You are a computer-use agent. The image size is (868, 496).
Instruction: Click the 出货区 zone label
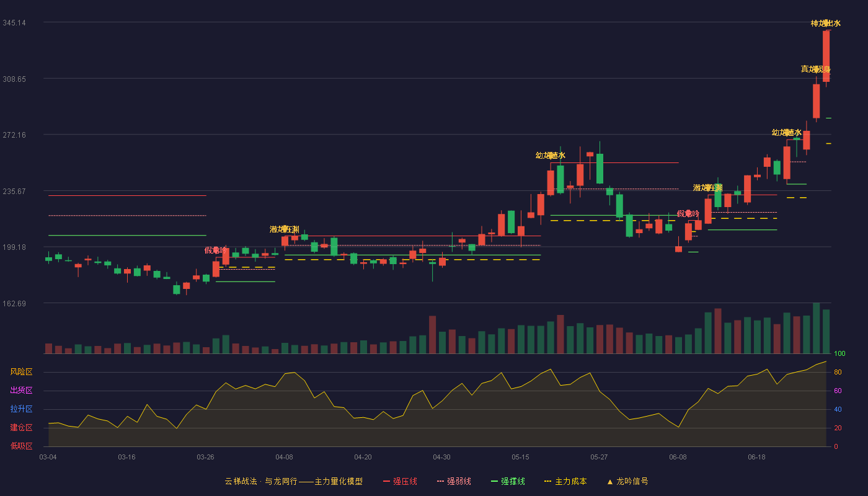[22, 391]
